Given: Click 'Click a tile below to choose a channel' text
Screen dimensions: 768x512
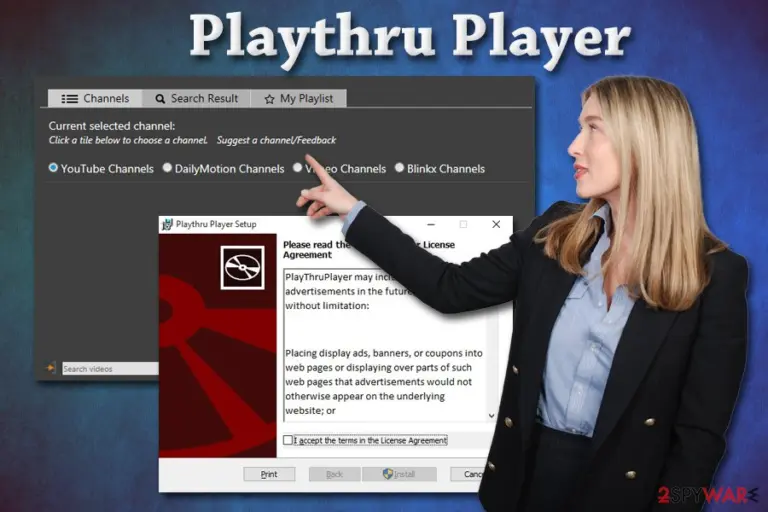Looking at the screenshot, I should [128, 140].
